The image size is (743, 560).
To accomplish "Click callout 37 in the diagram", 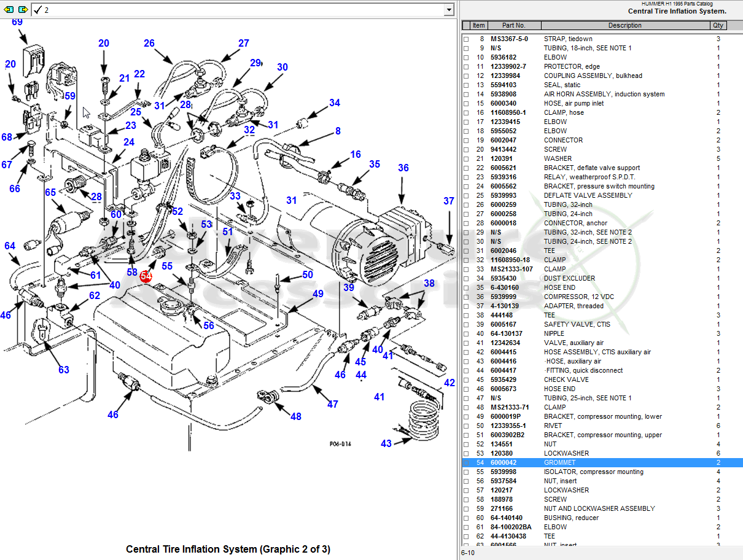I will click(449, 201).
